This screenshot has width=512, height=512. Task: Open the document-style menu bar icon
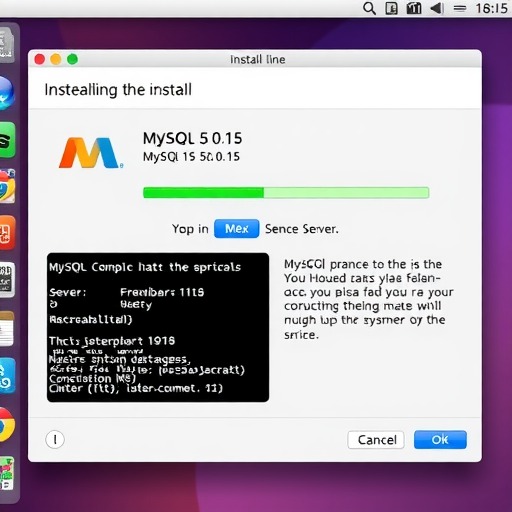(391, 8)
